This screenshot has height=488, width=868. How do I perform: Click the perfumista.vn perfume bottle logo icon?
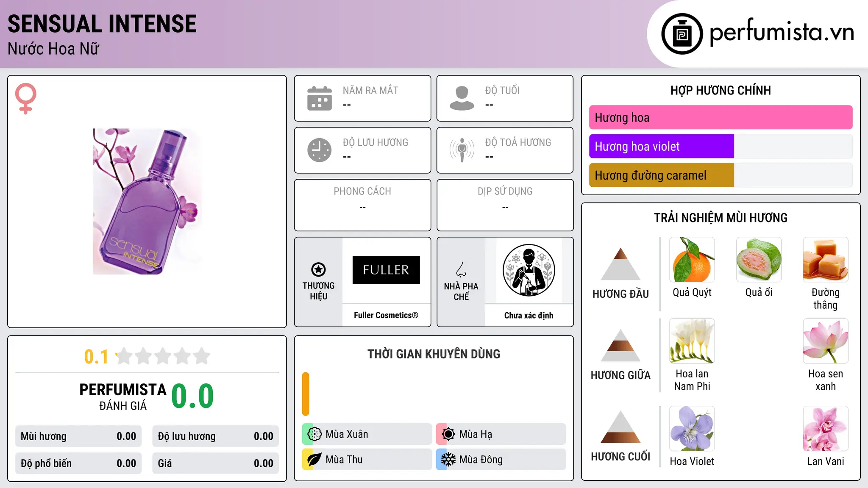(682, 34)
